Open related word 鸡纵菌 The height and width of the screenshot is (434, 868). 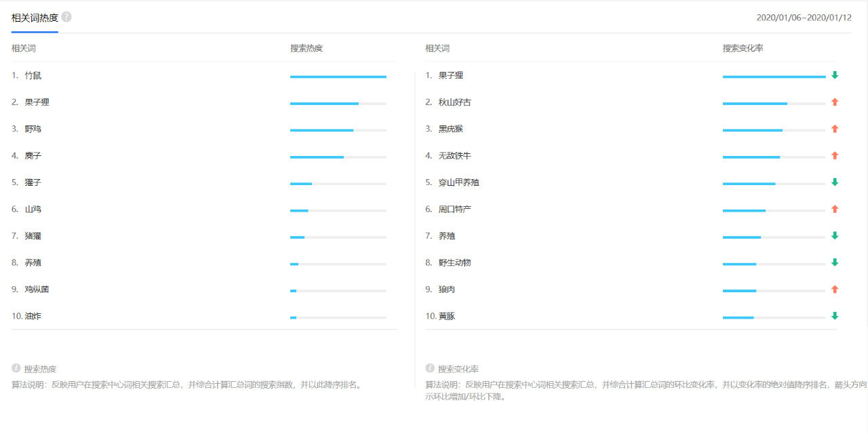click(37, 290)
